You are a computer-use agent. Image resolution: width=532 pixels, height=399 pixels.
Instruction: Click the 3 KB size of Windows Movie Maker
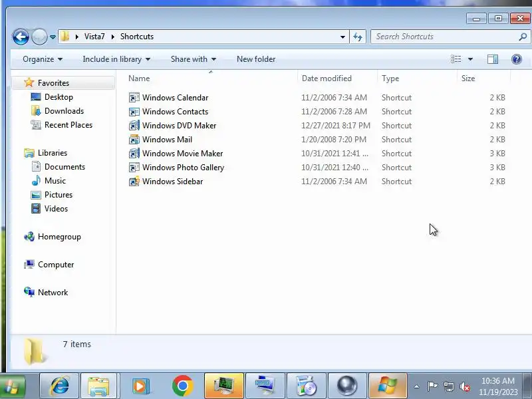[x=497, y=154]
